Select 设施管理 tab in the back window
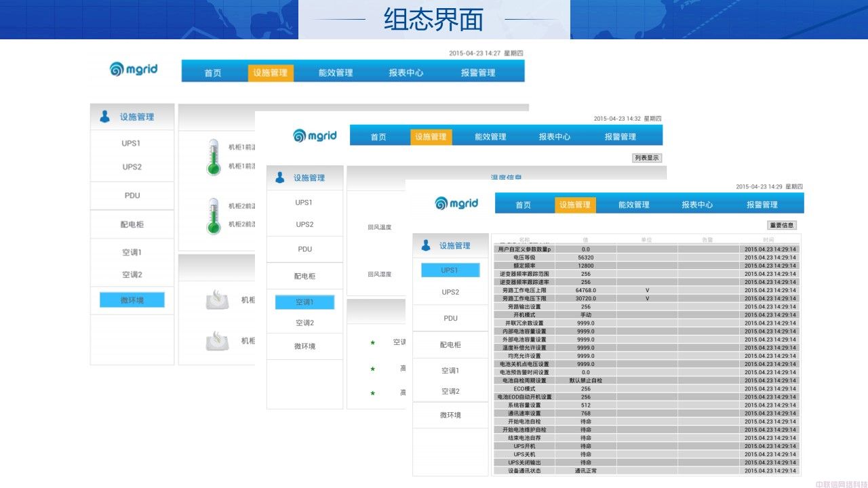This screenshot has height=488, width=868. [x=271, y=73]
